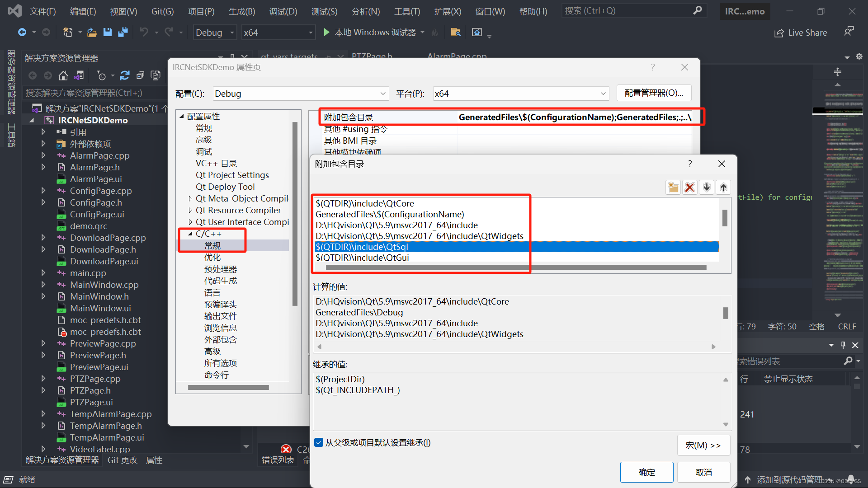Viewport: 868px width, 488px height.
Task: Click the split editor icon above scrollbar
Action: point(838,72)
